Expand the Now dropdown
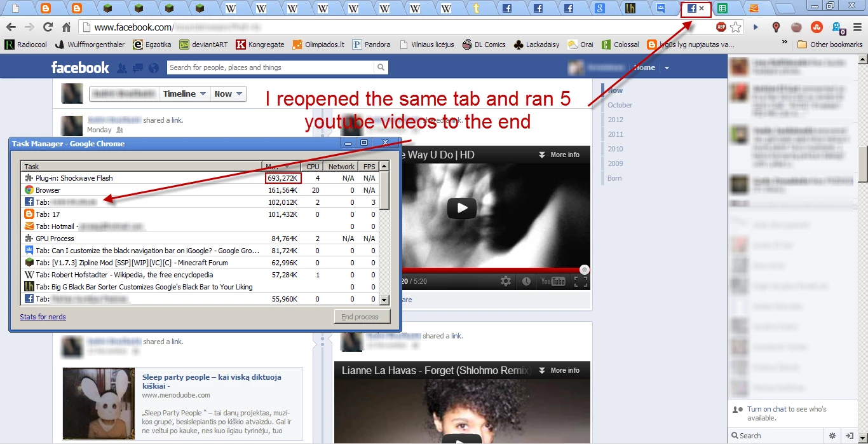The height and width of the screenshot is (444, 868). tap(229, 94)
